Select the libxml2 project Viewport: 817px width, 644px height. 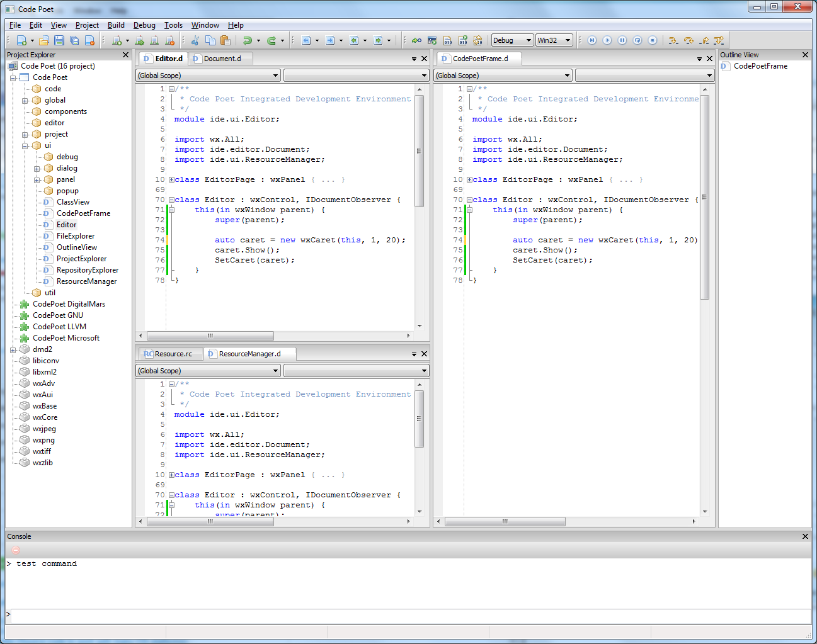point(45,372)
